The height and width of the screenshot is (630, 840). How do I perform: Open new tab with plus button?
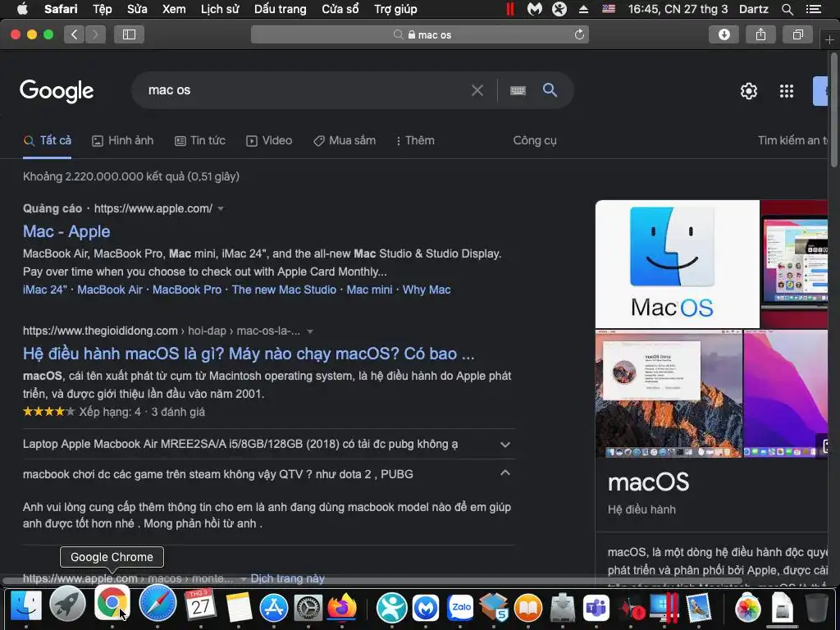(x=829, y=39)
